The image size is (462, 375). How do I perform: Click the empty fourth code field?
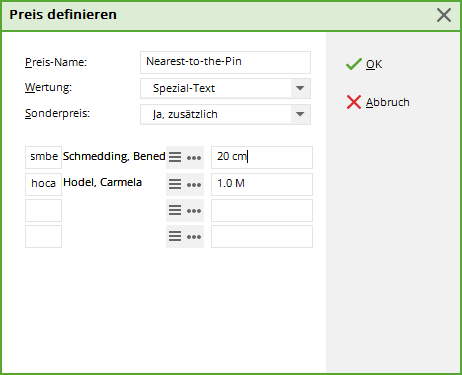coord(43,236)
